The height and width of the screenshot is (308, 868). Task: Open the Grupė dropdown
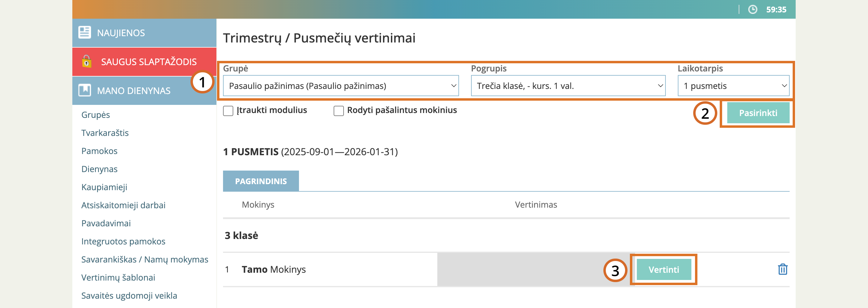(x=340, y=86)
